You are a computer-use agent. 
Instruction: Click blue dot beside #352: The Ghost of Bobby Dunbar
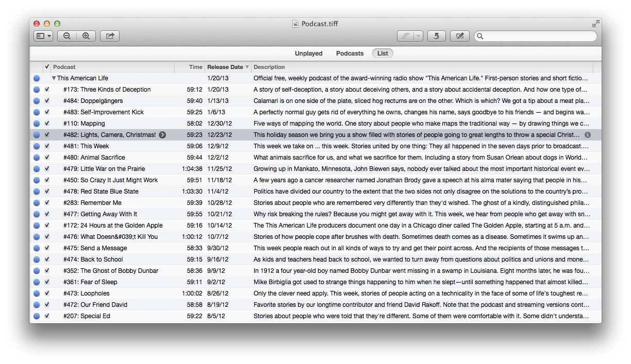tap(37, 271)
